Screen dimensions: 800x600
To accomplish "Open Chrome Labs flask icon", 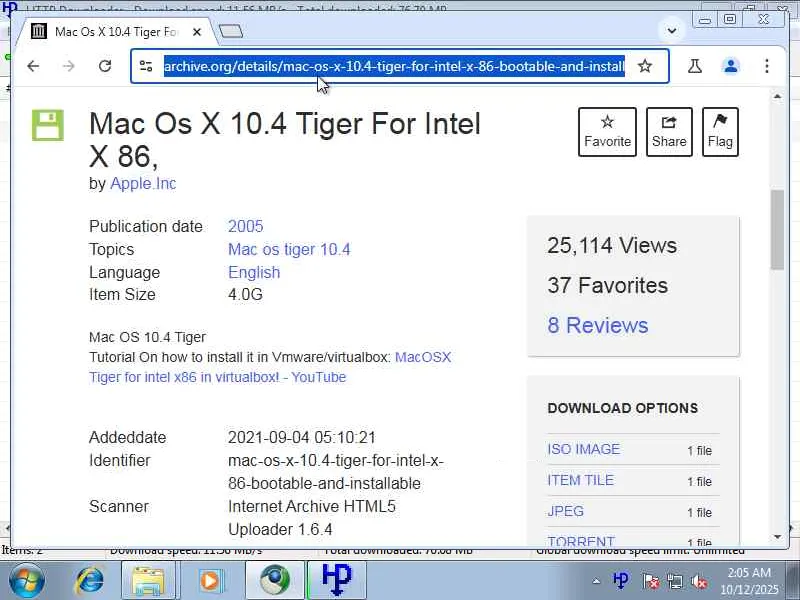I will [x=694, y=66].
